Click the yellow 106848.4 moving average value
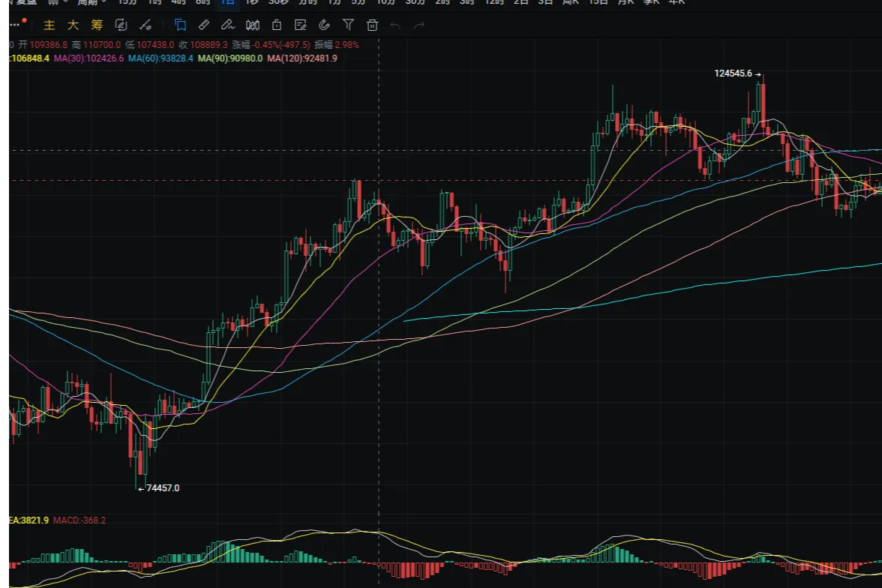The image size is (882, 588). coord(30,58)
